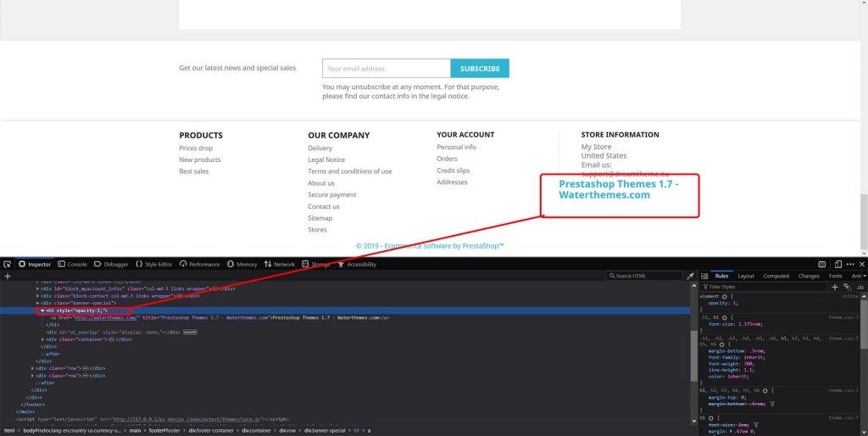
Task: Click selector highlighter next to 'element' rule
Action: 724,296
